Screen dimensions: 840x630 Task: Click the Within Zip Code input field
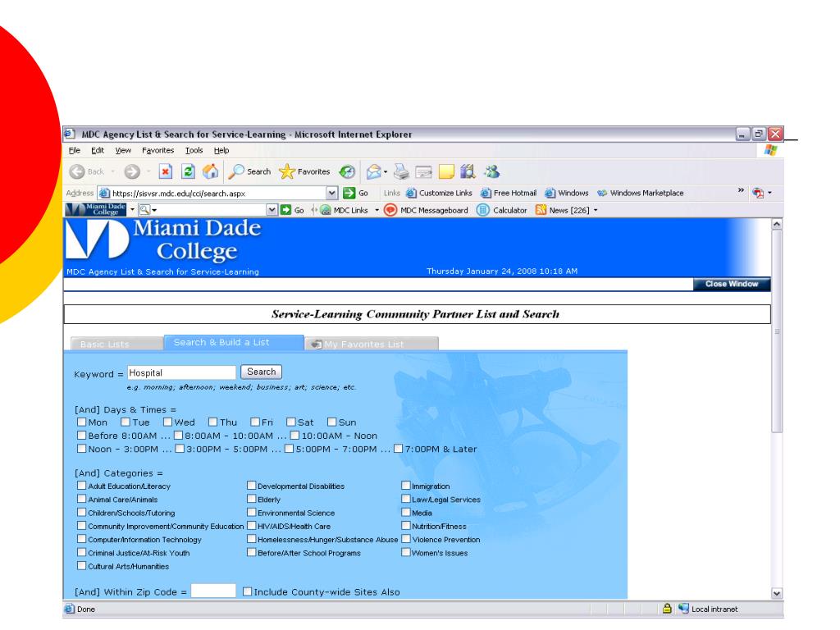[x=213, y=591]
